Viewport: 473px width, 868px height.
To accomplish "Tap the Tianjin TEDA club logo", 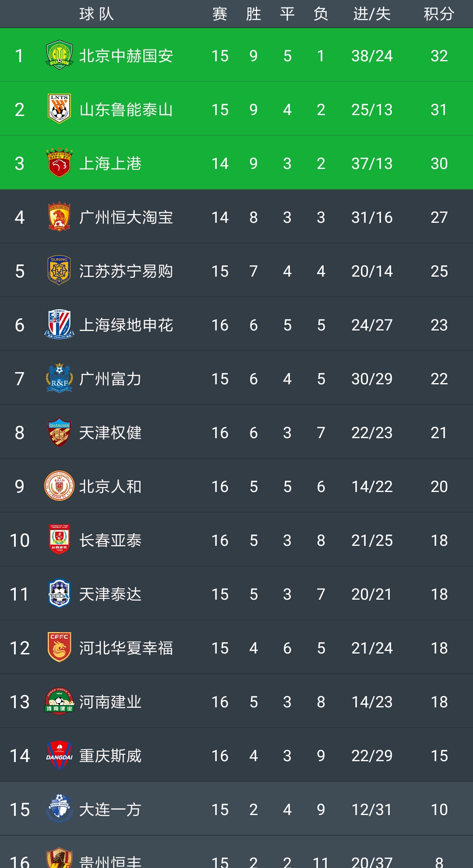I will click(59, 594).
